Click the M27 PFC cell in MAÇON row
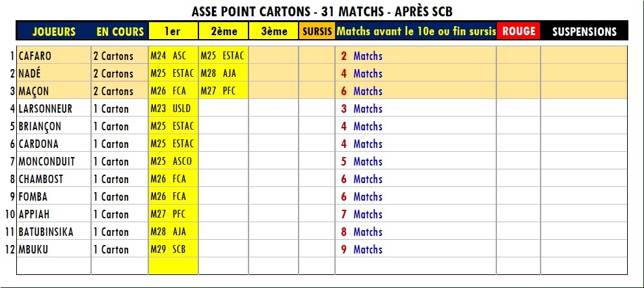 pos(223,91)
